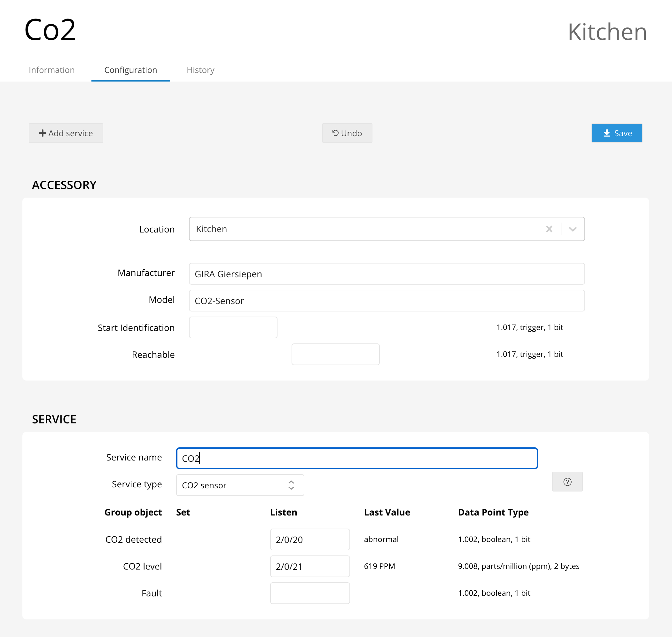Screen dimensions: 672x637
Task: Open the Service type CO2 sensor dropdown
Action: [x=240, y=485]
